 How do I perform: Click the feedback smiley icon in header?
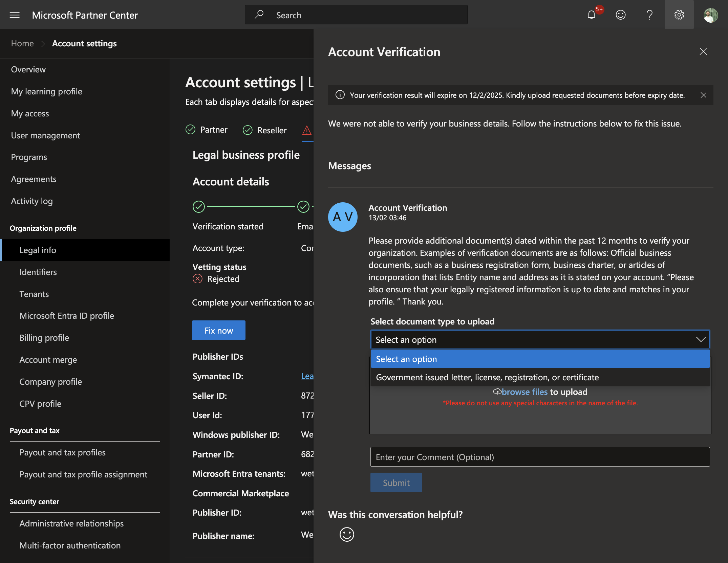pyautogui.click(x=620, y=15)
